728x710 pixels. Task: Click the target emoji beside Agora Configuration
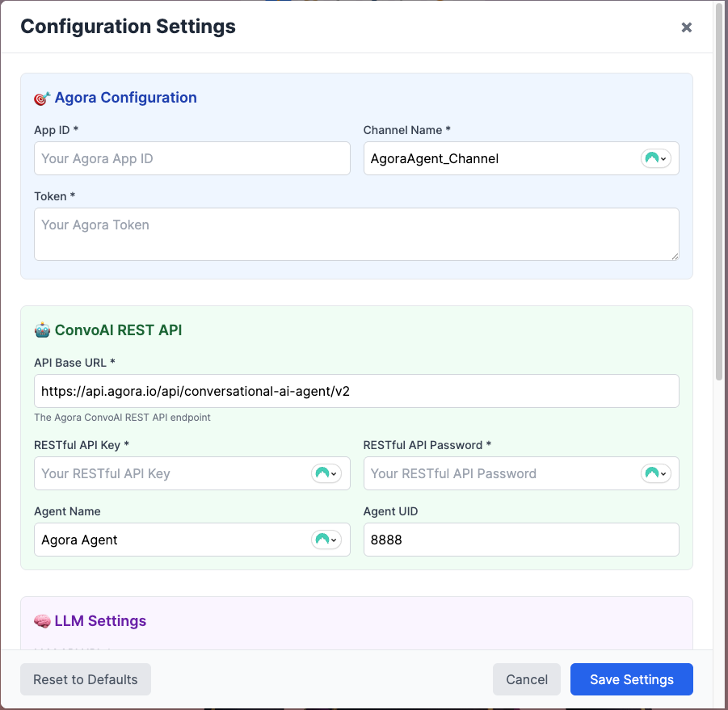click(x=42, y=99)
